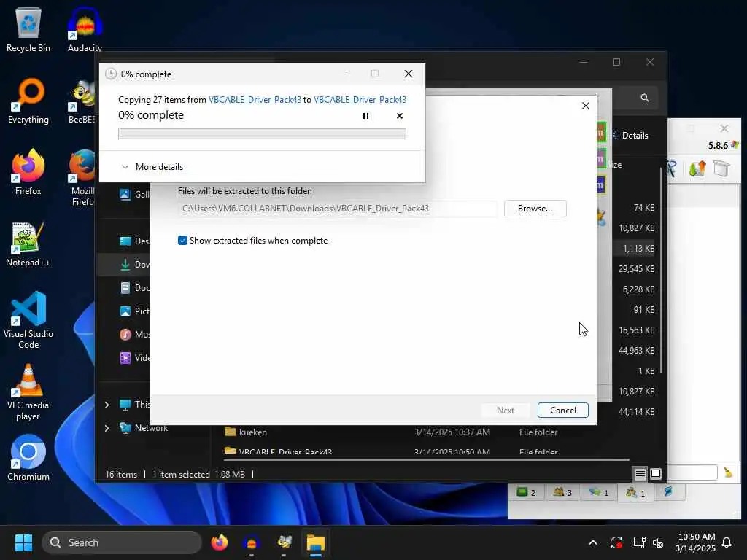Open the Recycle Bin desktop icon
This screenshot has height=560, width=747.
[28, 30]
